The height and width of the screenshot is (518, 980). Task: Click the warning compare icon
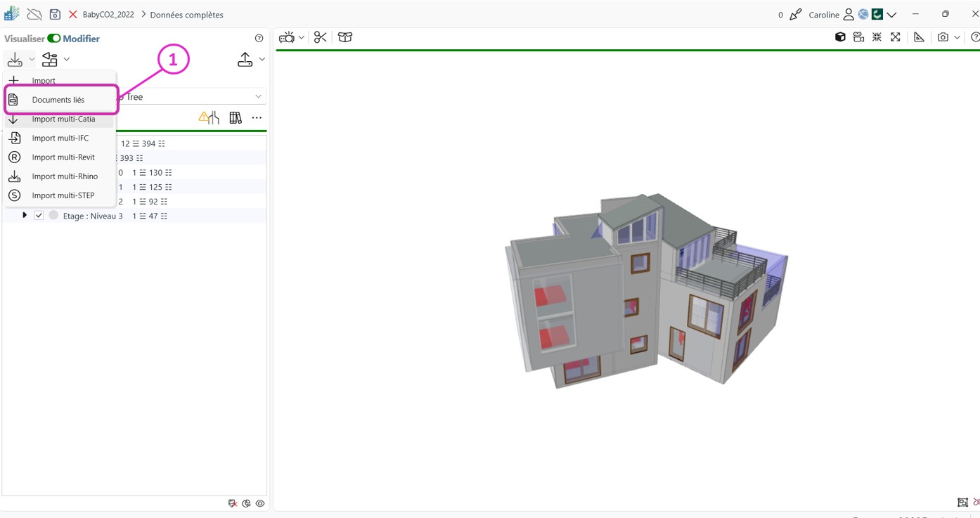(x=209, y=118)
